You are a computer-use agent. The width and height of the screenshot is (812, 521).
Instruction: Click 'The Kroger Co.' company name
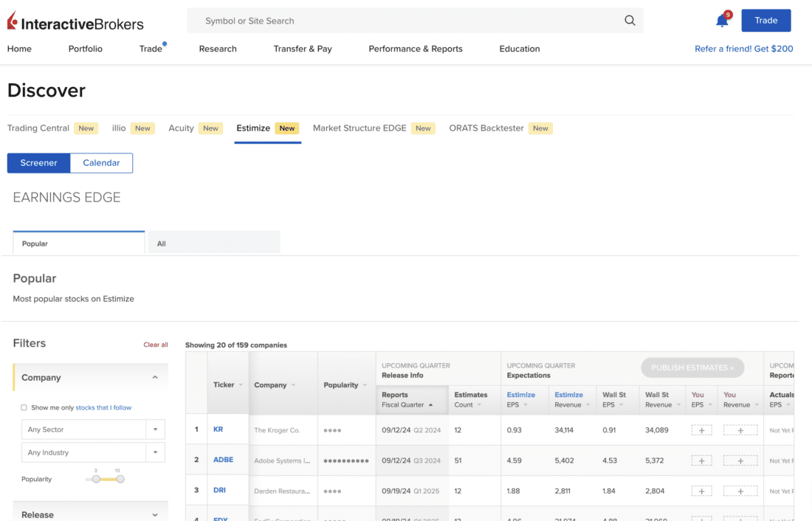[277, 430]
